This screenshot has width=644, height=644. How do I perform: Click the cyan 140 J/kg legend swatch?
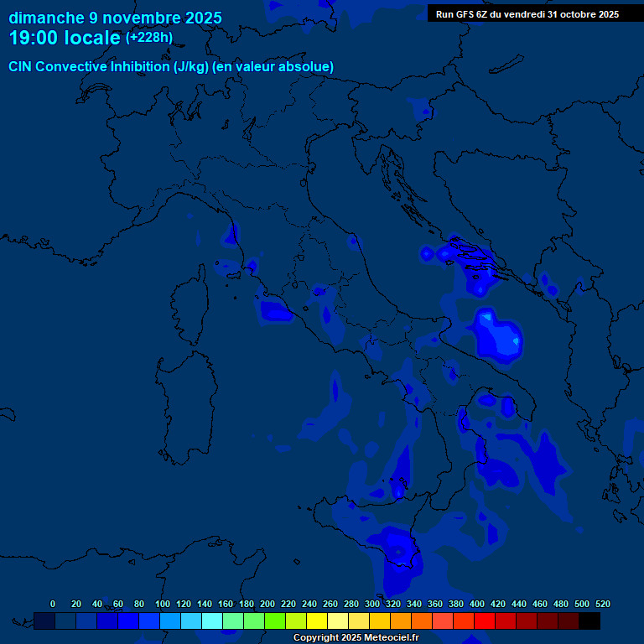(212, 621)
